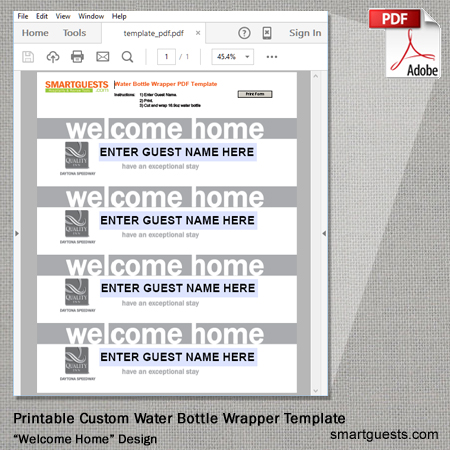Click the page number input field
The height and width of the screenshot is (450, 450).
tap(166, 57)
